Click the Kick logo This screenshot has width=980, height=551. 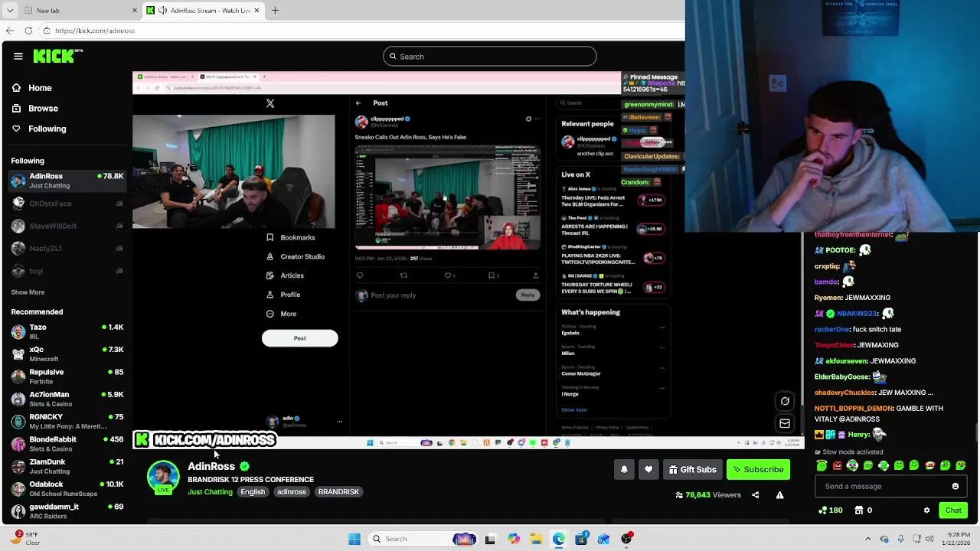tap(57, 56)
